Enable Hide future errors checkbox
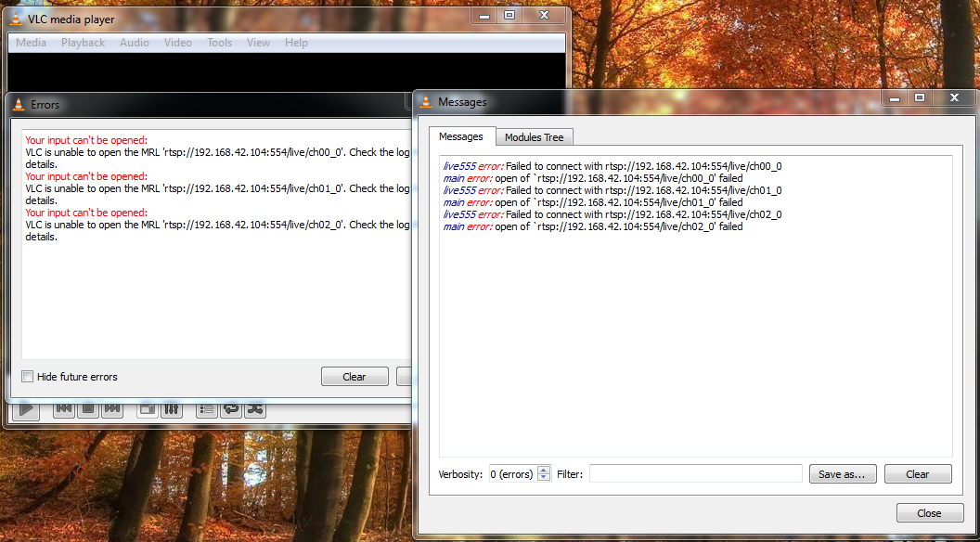 tap(28, 377)
